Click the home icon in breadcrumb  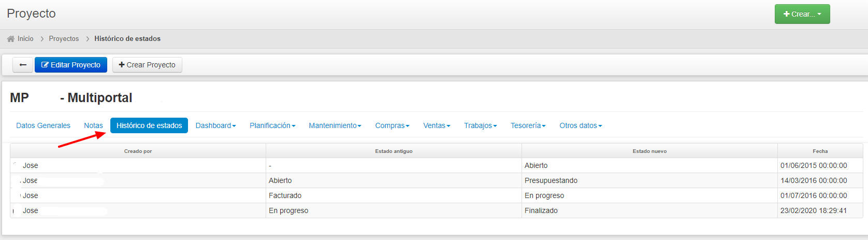11,39
